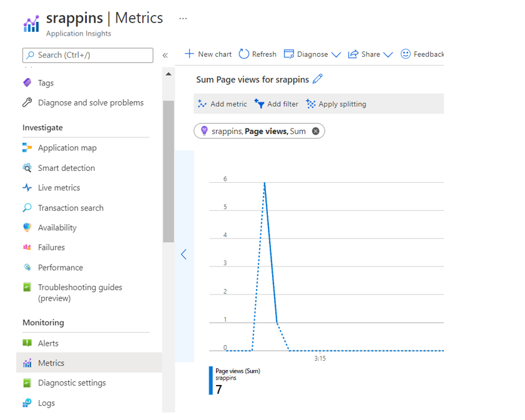Open Logs in the sidebar
The image size is (525, 420).
[x=47, y=403]
